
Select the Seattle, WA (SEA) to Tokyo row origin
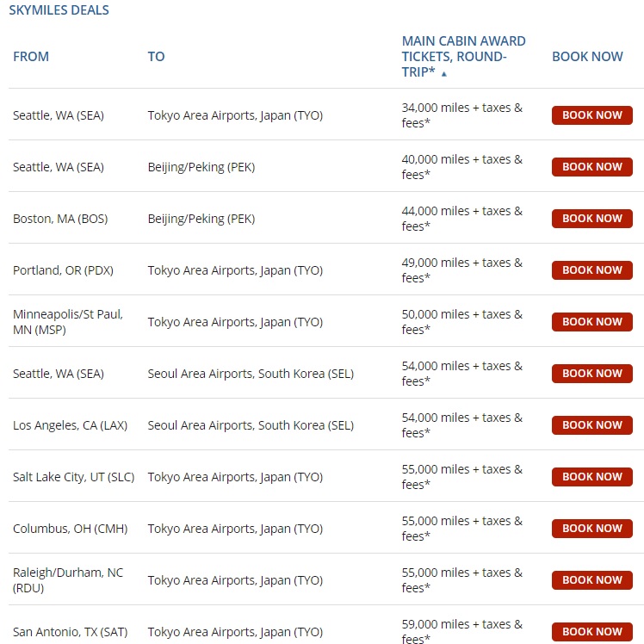tap(58, 115)
